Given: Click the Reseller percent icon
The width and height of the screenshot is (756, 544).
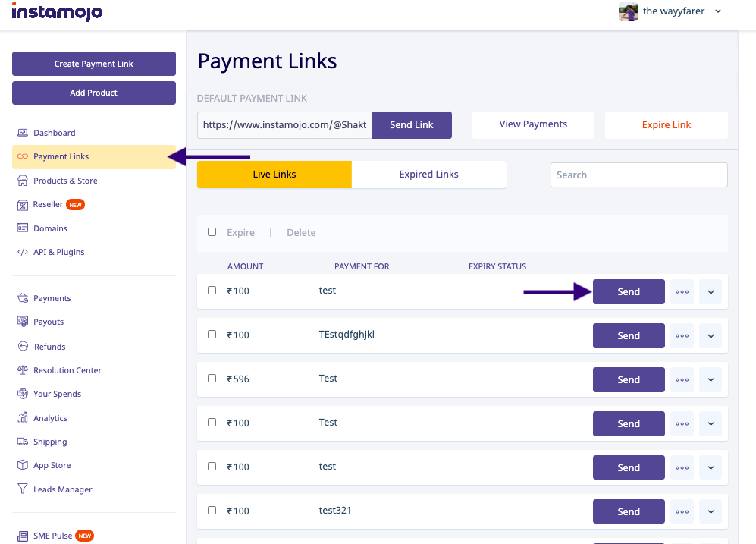Looking at the screenshot, I should (23, 205).
